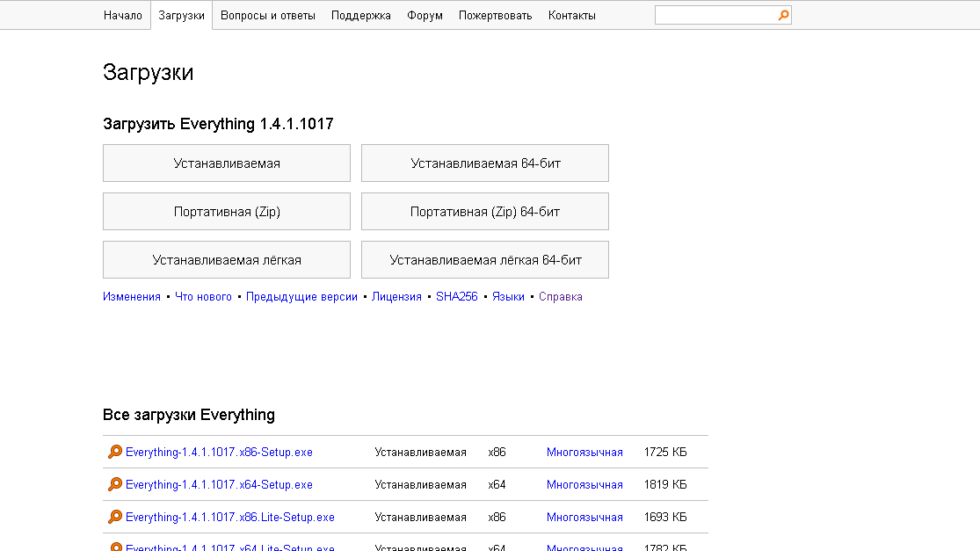Open the Предыдущие версии link
The image size is (980, 551).
click(x=301, y=297)
